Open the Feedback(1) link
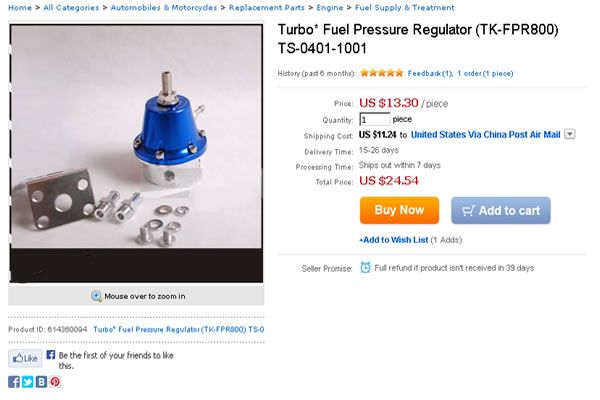Viewport: 600px width, 400px height. 430,73
